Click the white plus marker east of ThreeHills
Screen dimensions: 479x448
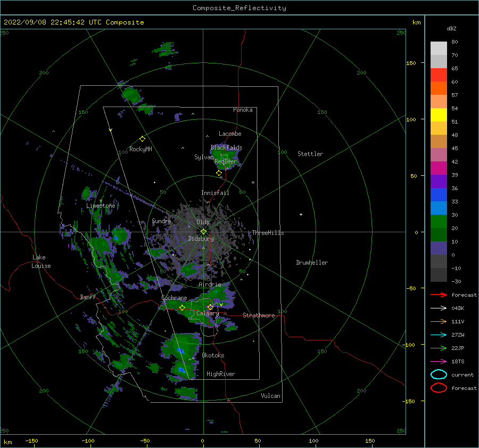tap(301, 214)
